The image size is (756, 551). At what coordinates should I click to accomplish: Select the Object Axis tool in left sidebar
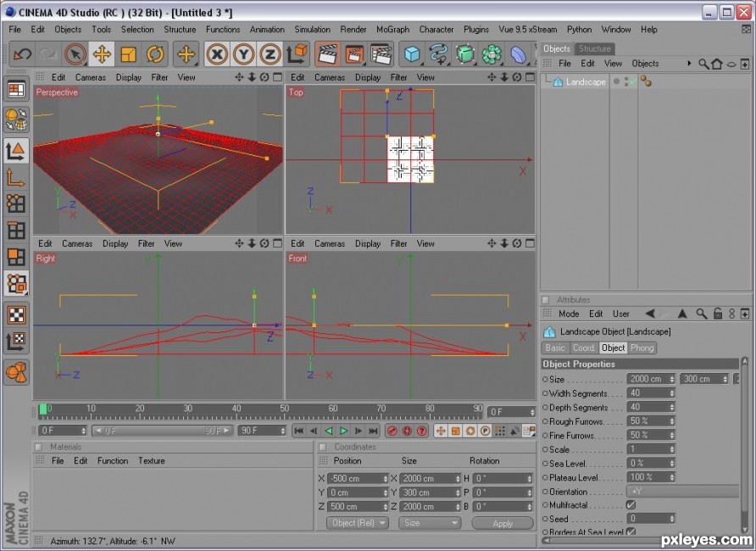click(16, 178)
